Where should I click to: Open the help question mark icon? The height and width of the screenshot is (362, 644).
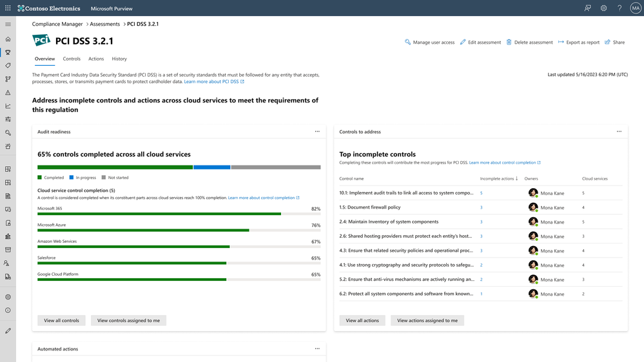620,8
